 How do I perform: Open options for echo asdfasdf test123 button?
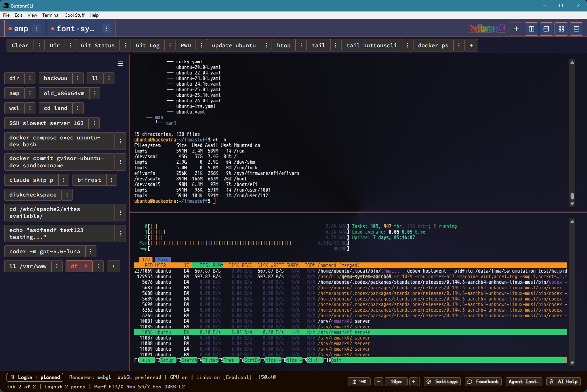(x=120, y=234)
